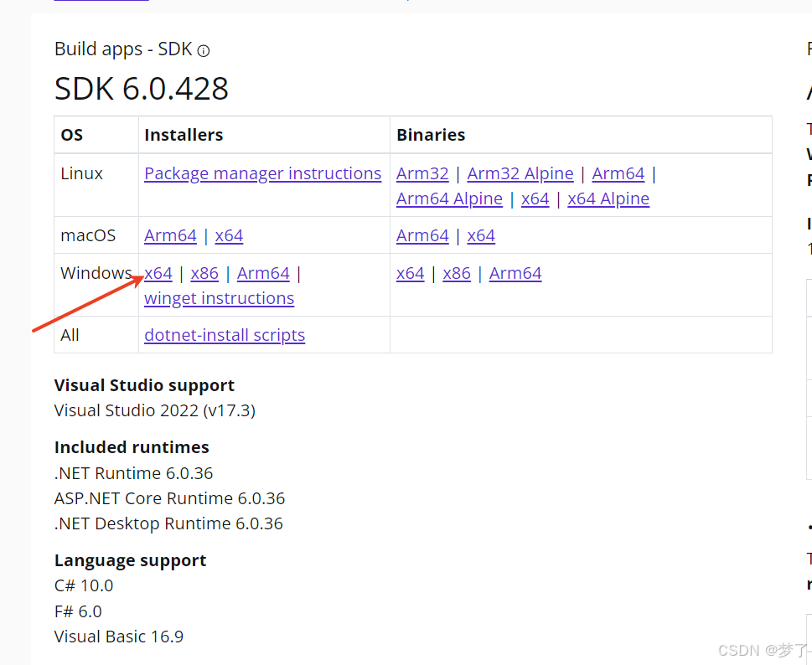812x665 pixels.
Task: Download Linux Arm32 binaries
Action: tap(422, 173)
